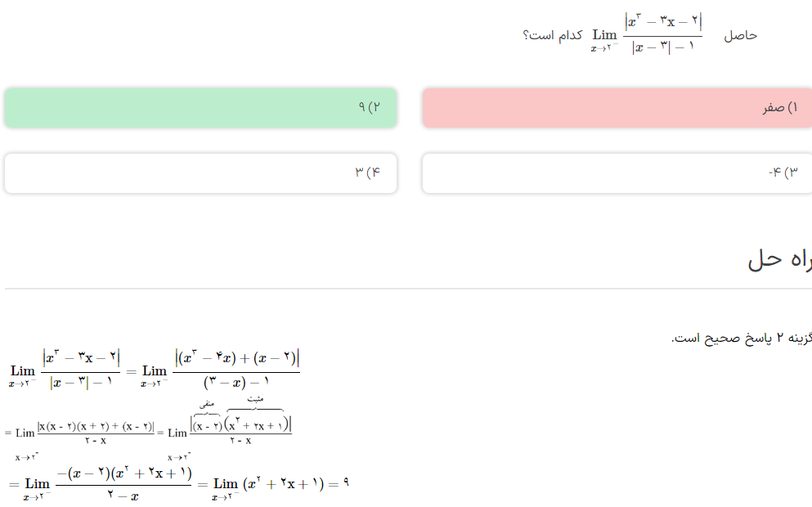This screenshot has height=507, width=812.
Task: Select answer option 1 «صفر»
Action: (x=617, y=108)
